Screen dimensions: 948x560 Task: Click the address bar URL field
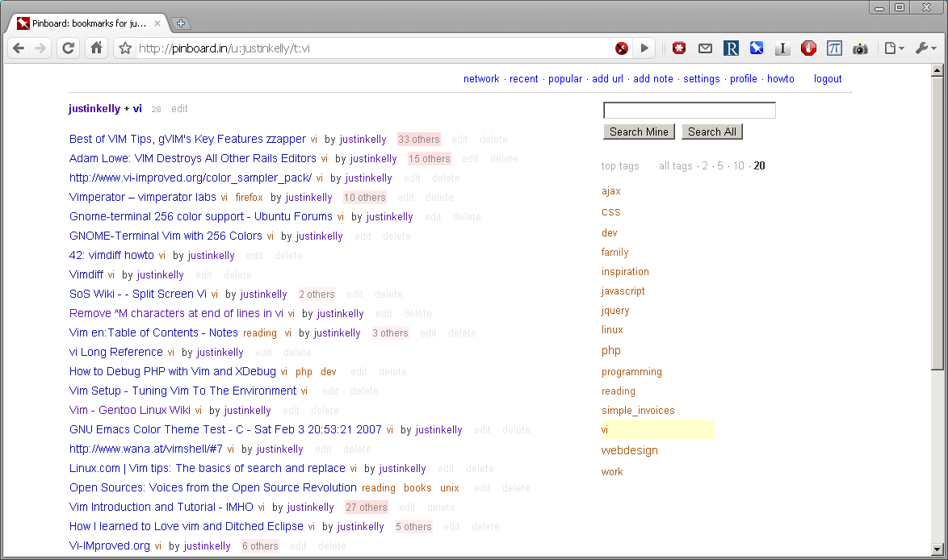pos(371,48)
